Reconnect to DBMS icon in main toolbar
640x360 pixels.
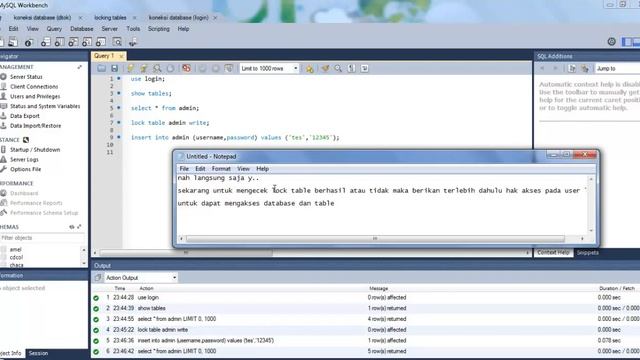133,42
